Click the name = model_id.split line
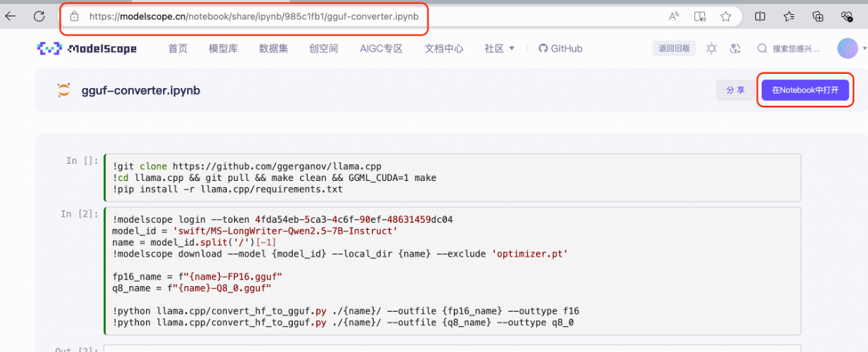The width and height of the screenshot is (868, 352). click(194, 243)
